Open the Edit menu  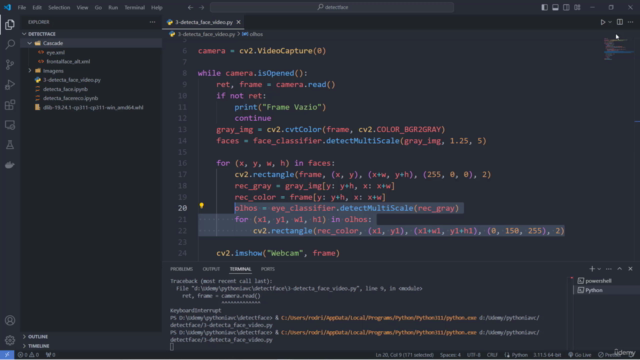click(x=37, y=7)
